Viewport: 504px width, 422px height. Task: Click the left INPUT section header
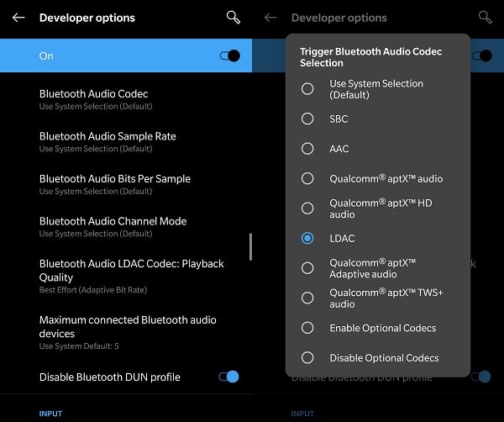50,414
